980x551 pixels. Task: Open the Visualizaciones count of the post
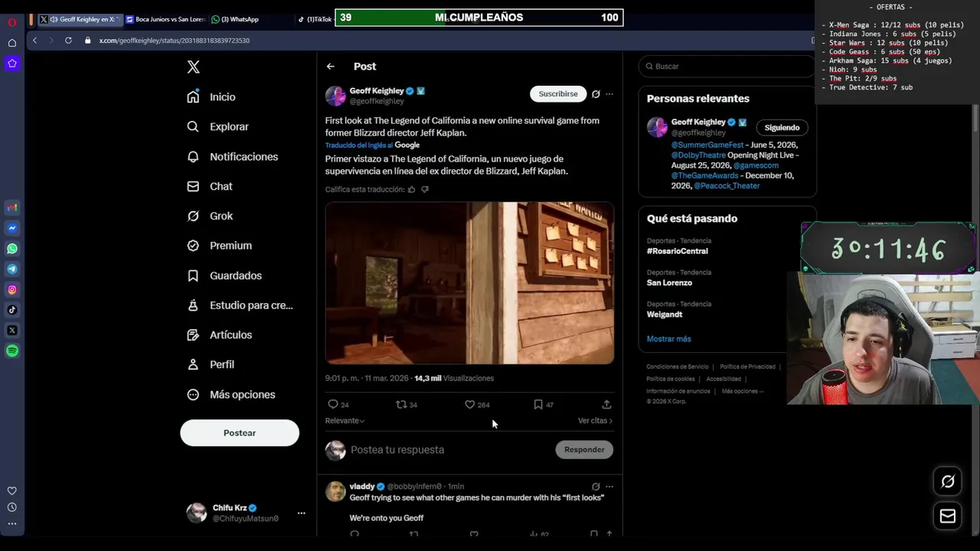[454, 378]
